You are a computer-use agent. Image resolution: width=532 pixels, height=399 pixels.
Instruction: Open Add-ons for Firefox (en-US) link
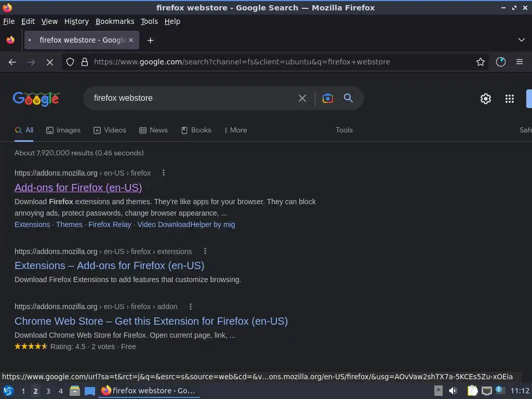(78, 188)
